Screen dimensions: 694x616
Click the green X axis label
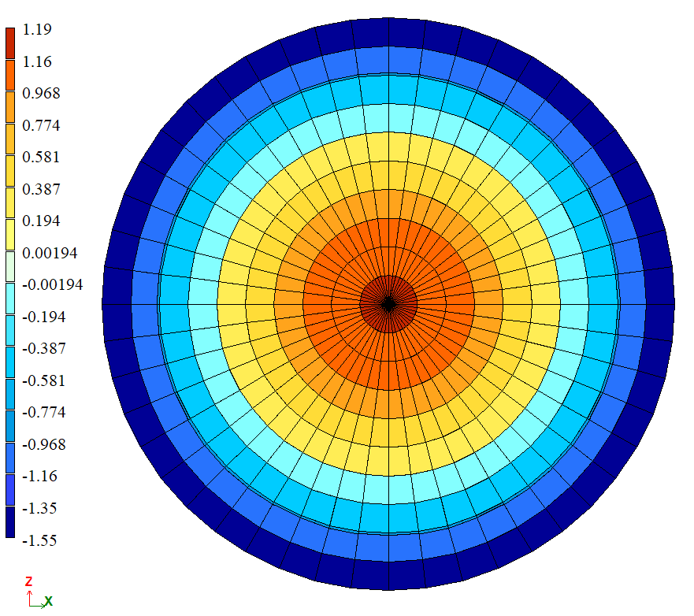point(49,601)
